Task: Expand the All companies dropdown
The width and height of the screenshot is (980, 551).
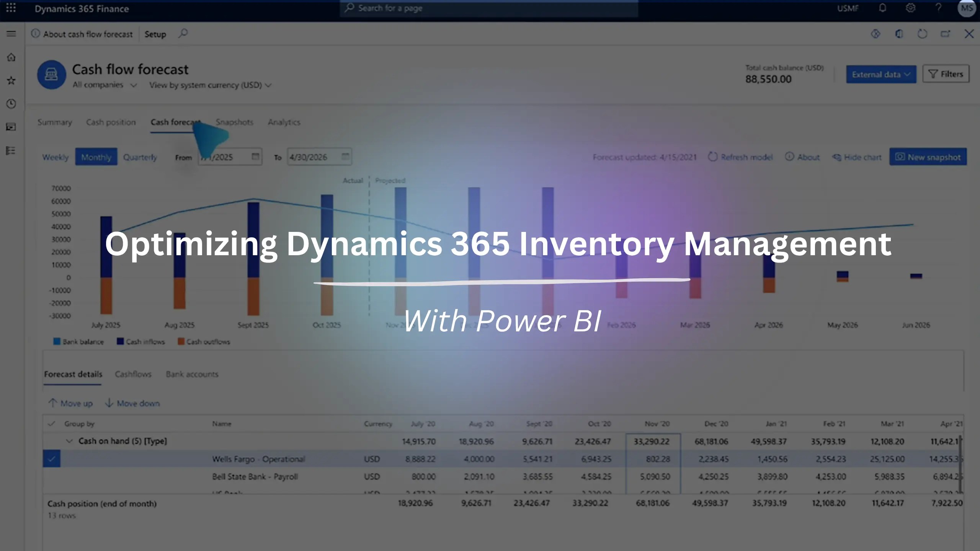Action: click(105, 85)
